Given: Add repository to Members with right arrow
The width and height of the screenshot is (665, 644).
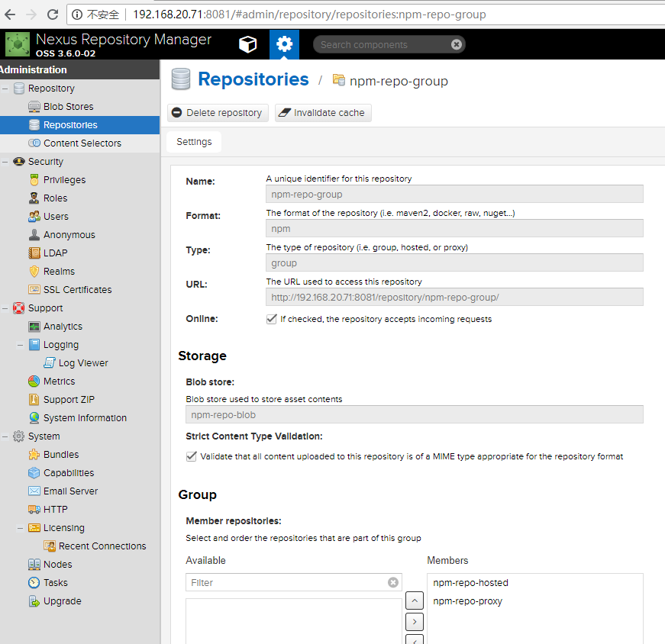Looking at the screenshot, I should [x=415, y=622].
